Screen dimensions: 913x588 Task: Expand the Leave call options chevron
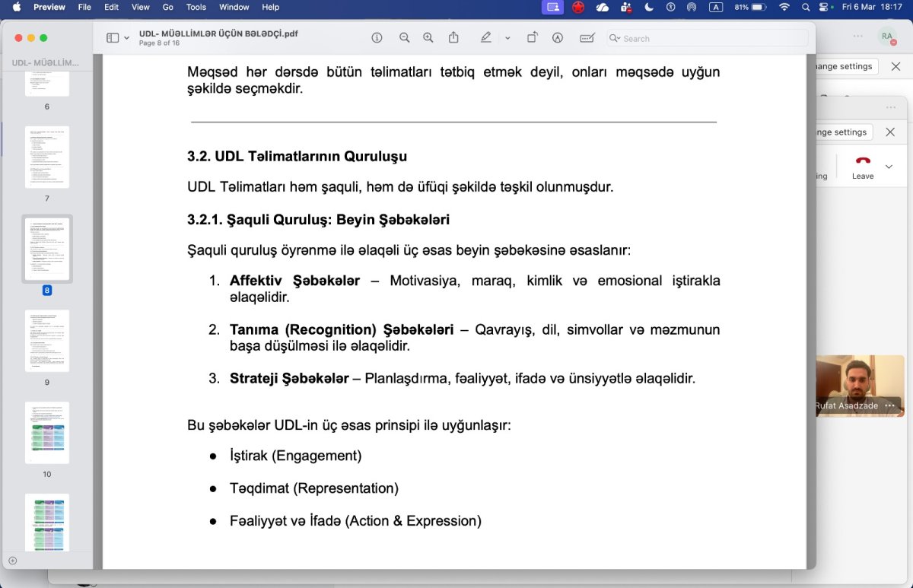pyautogui.click(x=889, y=167)
